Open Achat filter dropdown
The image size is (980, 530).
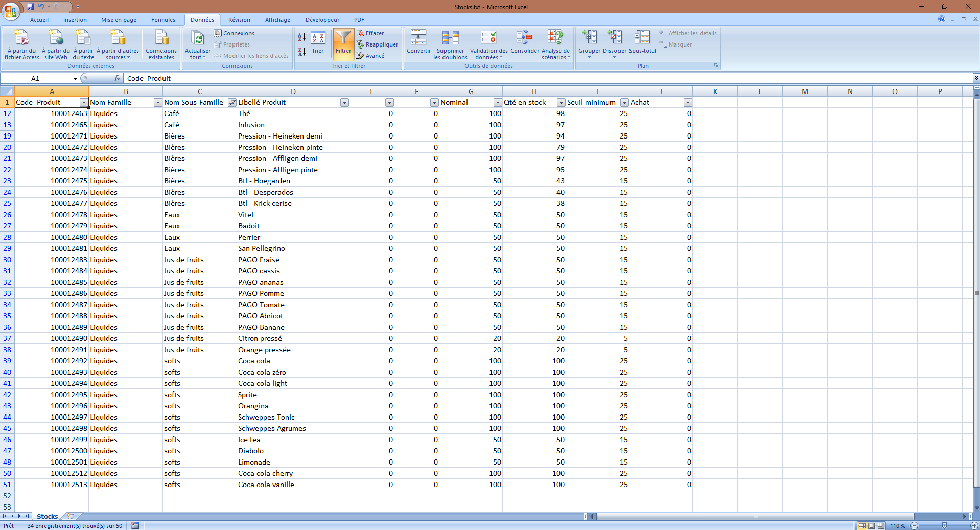(688, 103)
